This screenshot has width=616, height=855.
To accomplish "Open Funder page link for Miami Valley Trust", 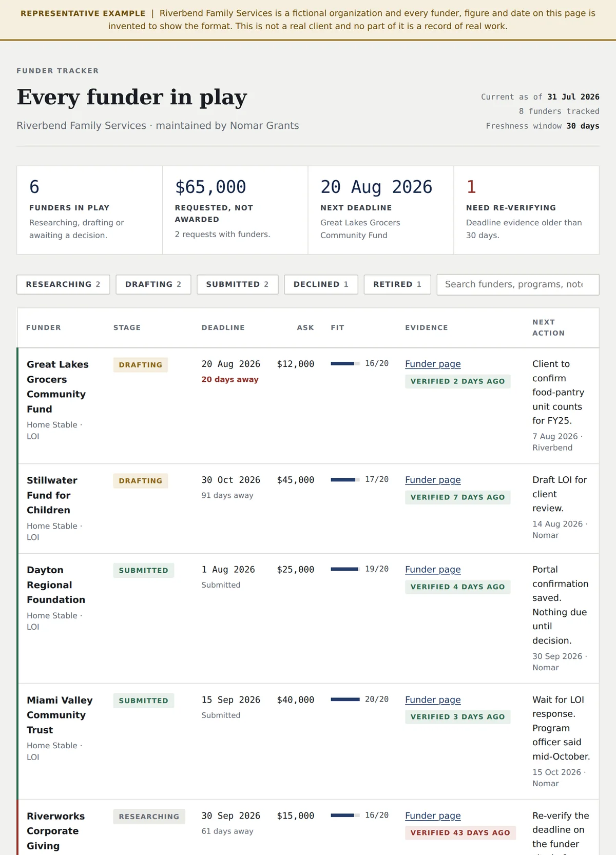I will 433,700.
